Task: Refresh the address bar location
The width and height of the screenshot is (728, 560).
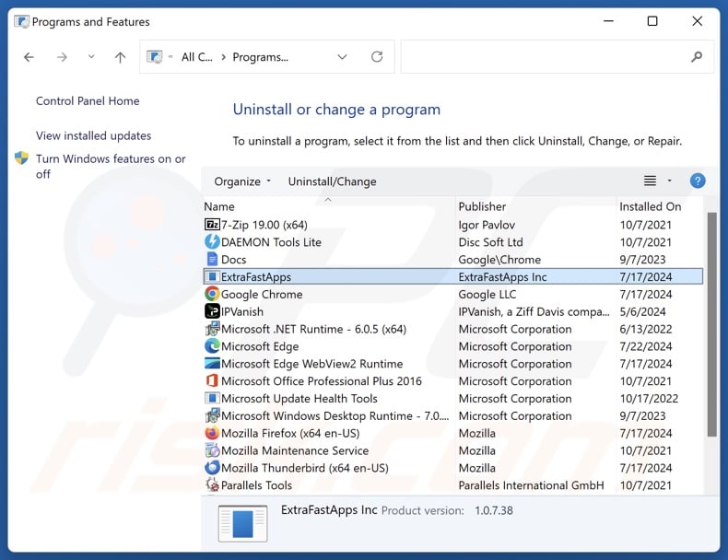Action: point(377,57)
